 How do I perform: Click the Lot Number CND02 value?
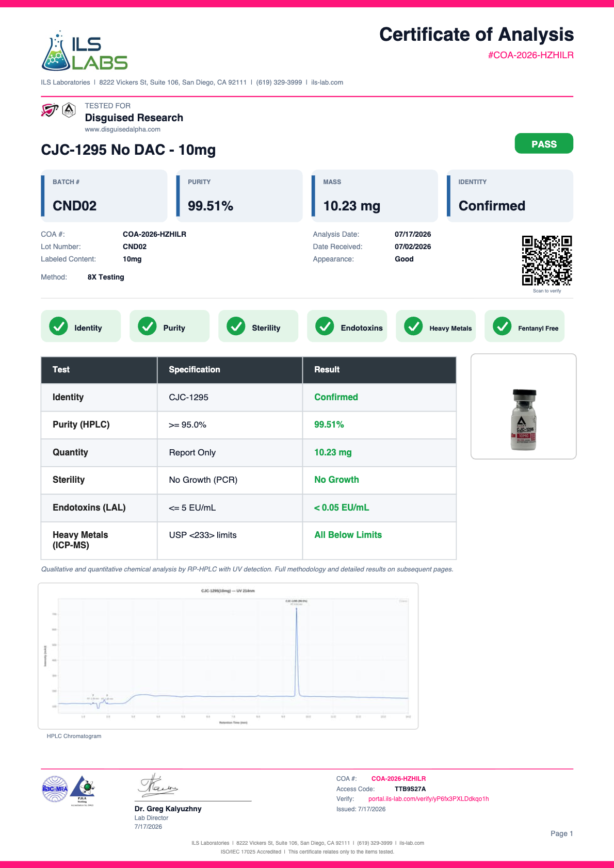(x=135, y=247)
